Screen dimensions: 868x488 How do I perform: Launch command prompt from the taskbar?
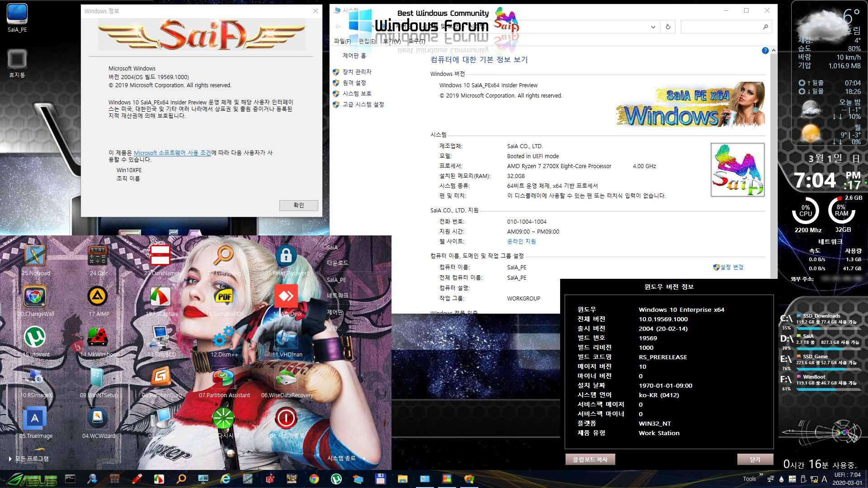click(x=70, y=479)
